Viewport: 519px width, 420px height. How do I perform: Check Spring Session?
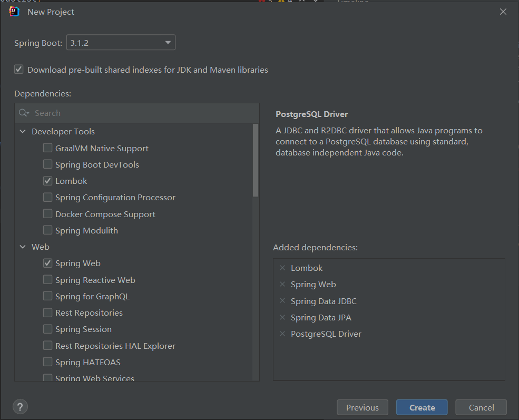click(47, 329)
